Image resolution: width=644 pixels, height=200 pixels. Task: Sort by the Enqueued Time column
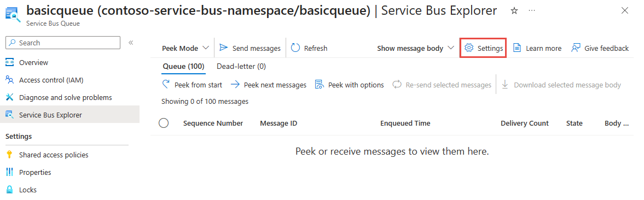pos(405,123)
